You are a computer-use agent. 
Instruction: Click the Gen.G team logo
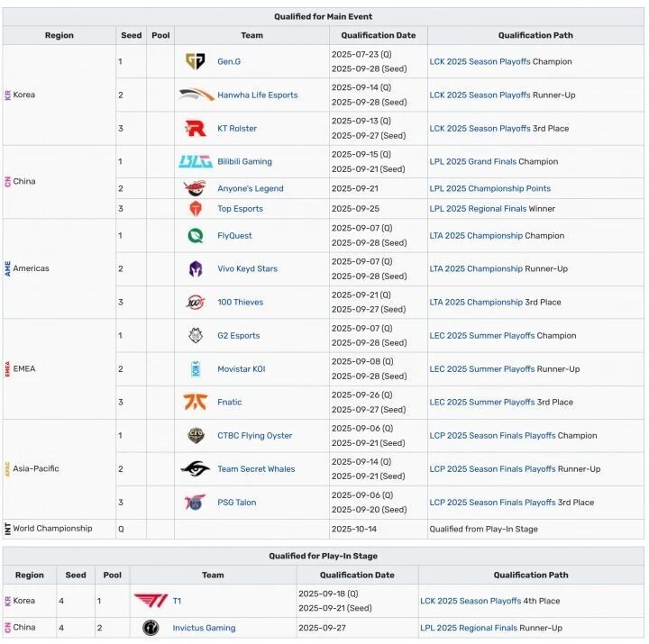point(195,61)
